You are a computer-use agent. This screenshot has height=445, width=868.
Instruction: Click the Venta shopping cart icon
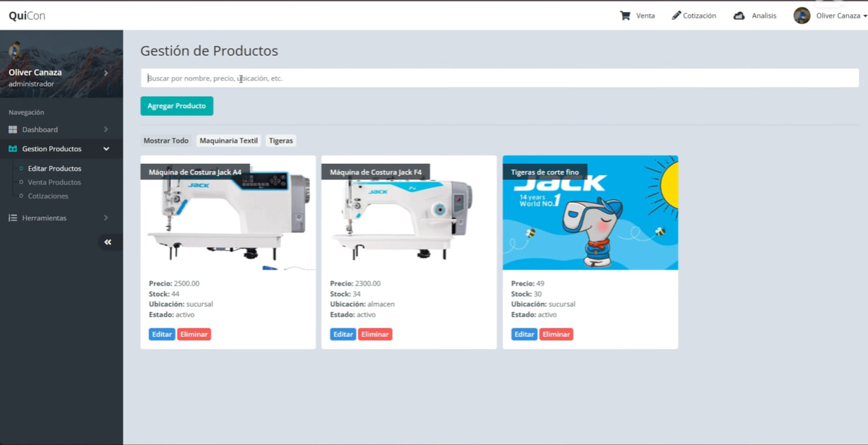pos(624,15)
